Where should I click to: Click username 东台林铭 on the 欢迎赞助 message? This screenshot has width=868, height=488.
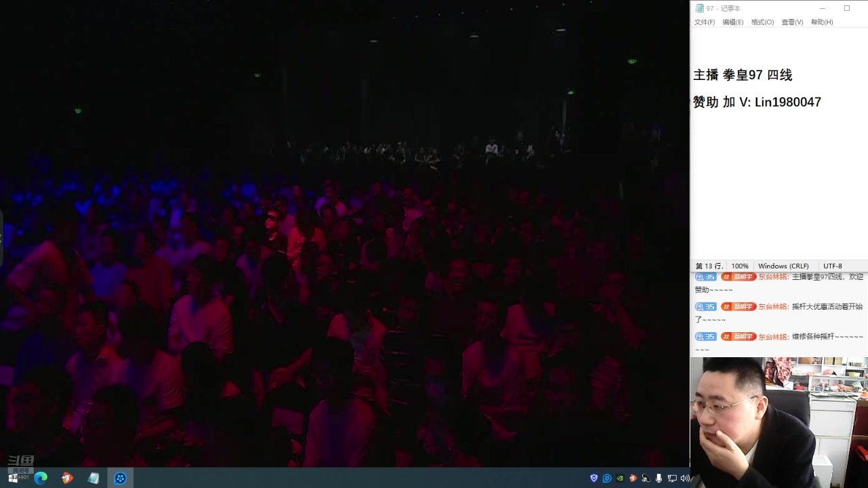pos(774,277)
